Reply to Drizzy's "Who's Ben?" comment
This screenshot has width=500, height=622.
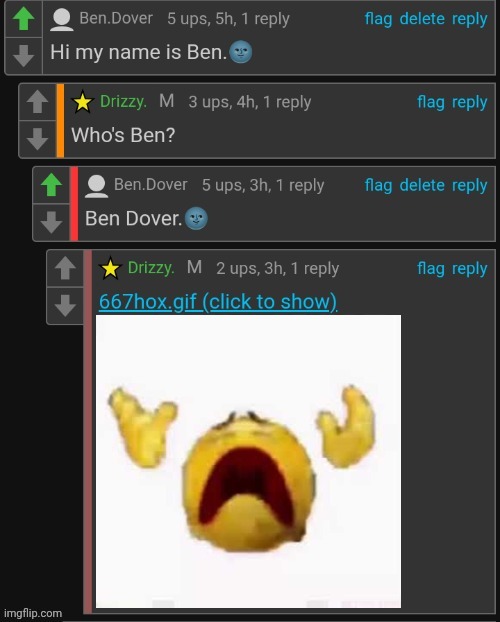469,102
